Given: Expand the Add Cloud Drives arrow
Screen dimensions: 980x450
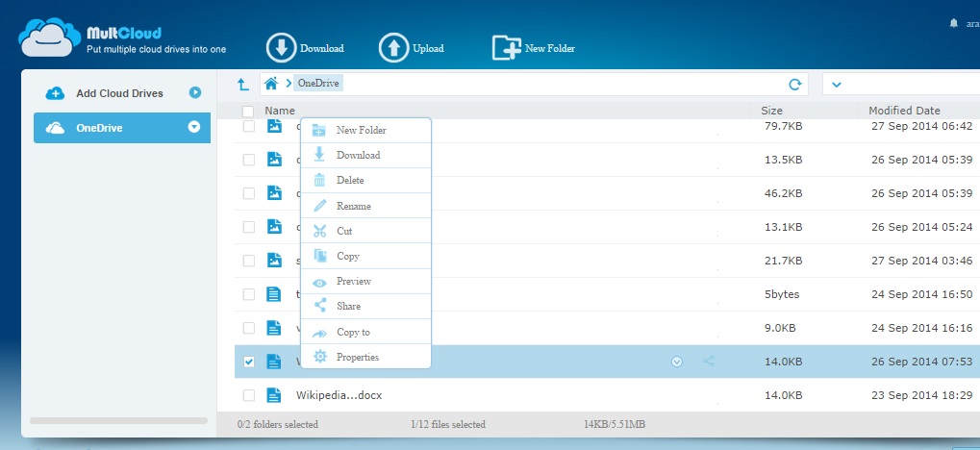Looking at the screenshot, I should (x=195, y=92).
